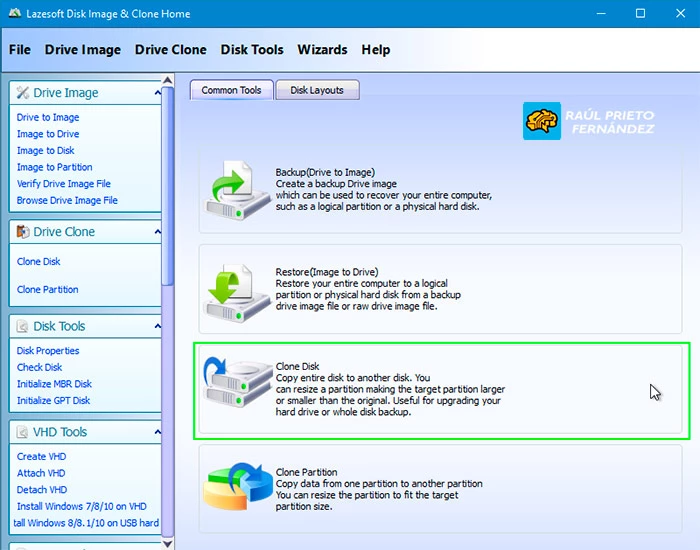This screenshot has width=700, height=550.
Task: Click the Initialize GPT Disk link
Action: [53, 401]
